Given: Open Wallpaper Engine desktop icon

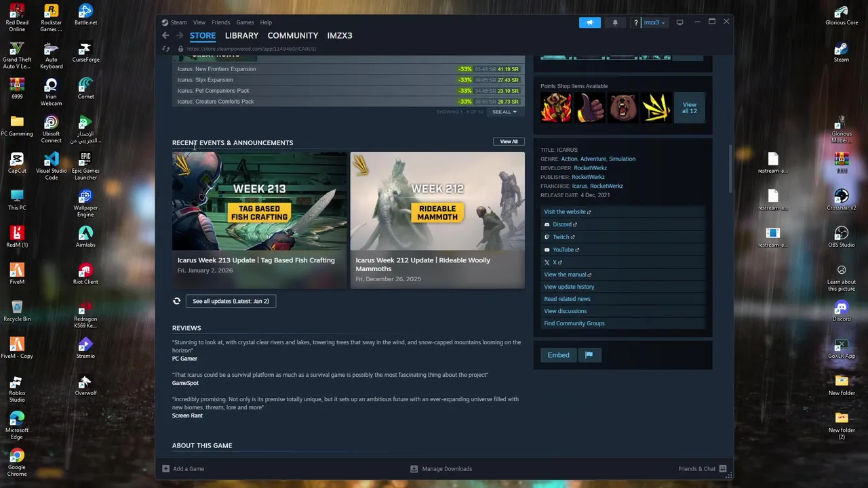Looking at the screenshot, I should 85,203.
